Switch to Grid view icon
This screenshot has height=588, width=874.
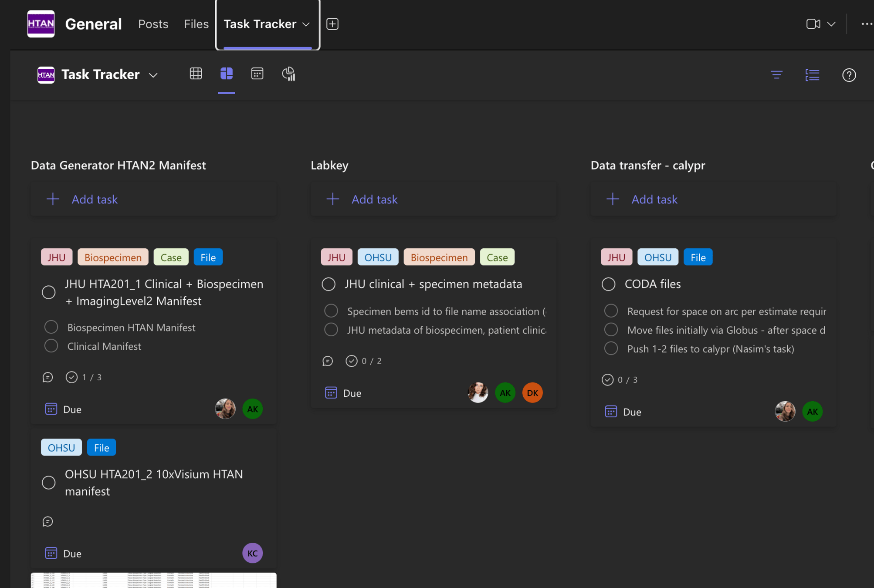pos(196,74)
